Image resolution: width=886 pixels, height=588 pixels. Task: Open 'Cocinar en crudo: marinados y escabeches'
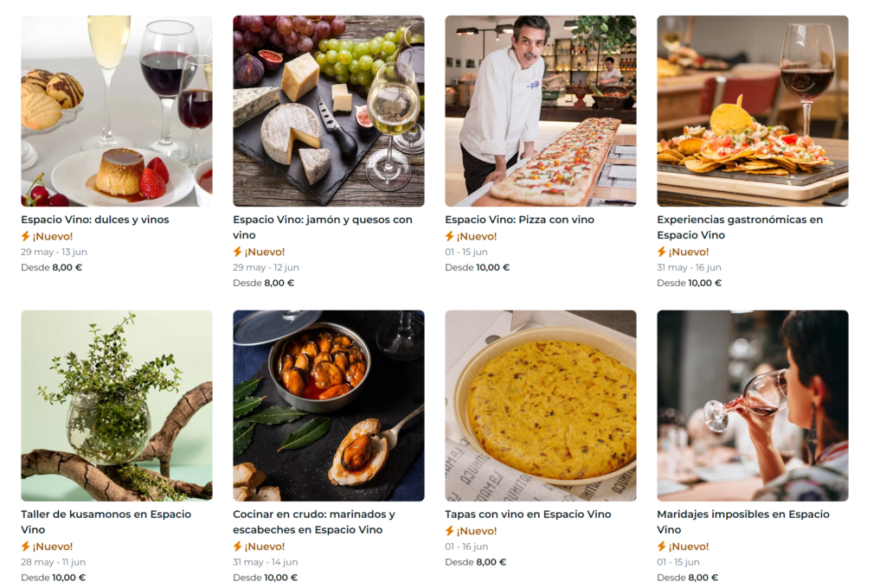[x=313, y=514]
